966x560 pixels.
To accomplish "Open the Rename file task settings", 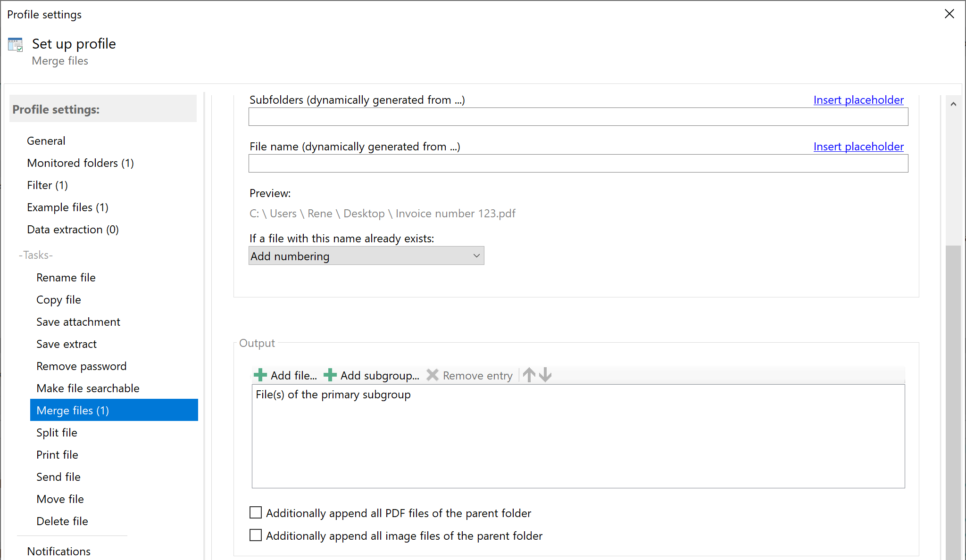I will [x=66, y=277].
